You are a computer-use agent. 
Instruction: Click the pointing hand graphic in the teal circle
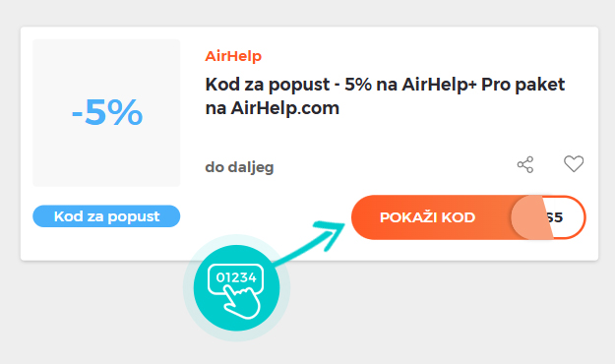pyautogui.click(x=242, y=302)
